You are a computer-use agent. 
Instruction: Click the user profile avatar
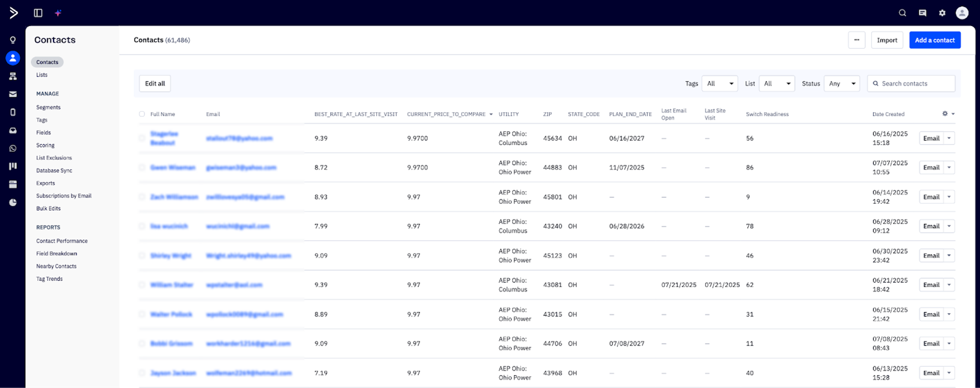(x=962, y=13)
